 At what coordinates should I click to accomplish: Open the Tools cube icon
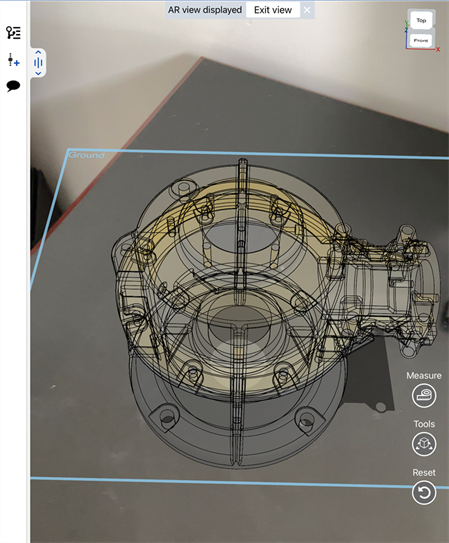[x=424, y=444]
